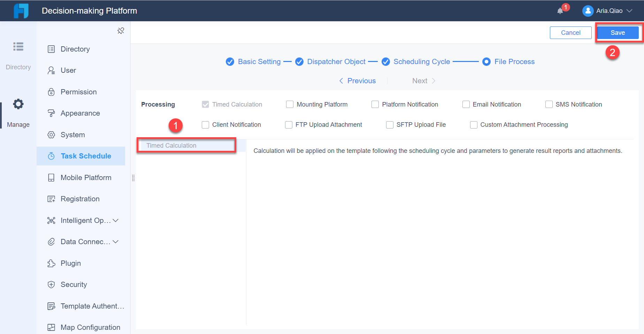Click the Intelligent Operations icon
The width and height of the screenshot is (644, 334).
pyautogui.click(x=51, y=220)
